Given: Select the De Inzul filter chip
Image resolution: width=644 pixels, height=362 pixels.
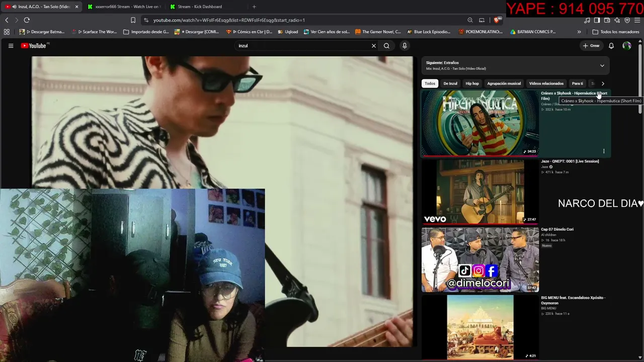Looking at the screenshot, I should (450, 83).
